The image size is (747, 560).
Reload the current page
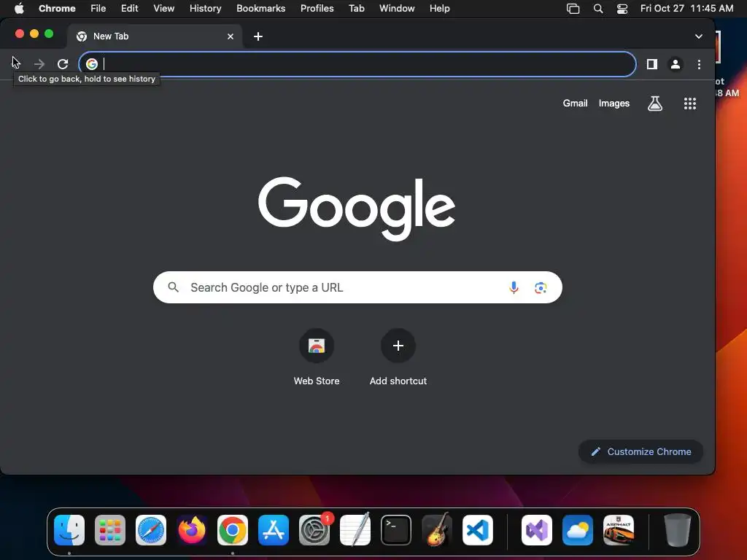coord(63,64)
